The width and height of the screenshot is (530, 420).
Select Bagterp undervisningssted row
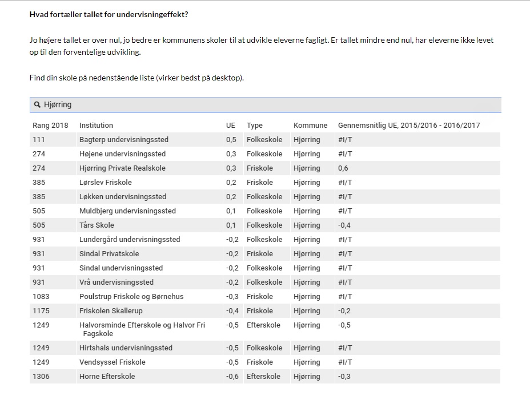[265, 139]
